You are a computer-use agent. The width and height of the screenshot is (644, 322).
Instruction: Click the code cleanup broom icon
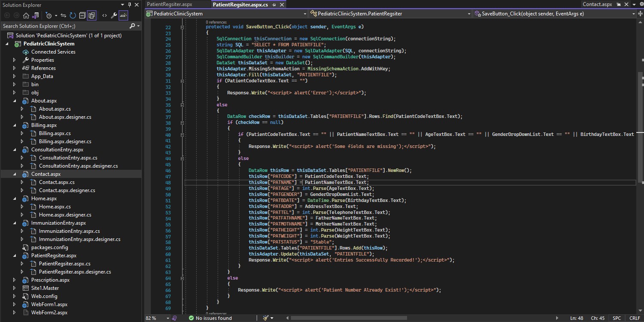tap(266, 318)
